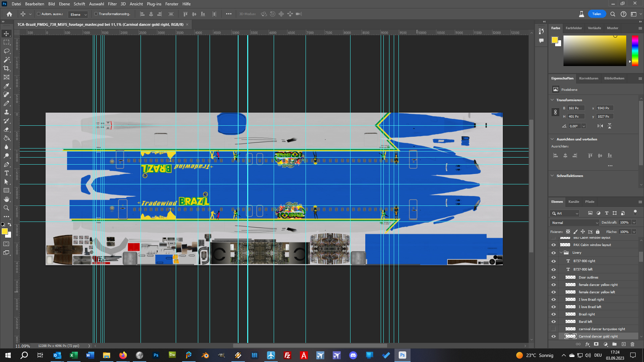This screenshot has height=362, width=644.
Task: Enable the Transformationsstrg. checkbox
Action: [96, 14]
